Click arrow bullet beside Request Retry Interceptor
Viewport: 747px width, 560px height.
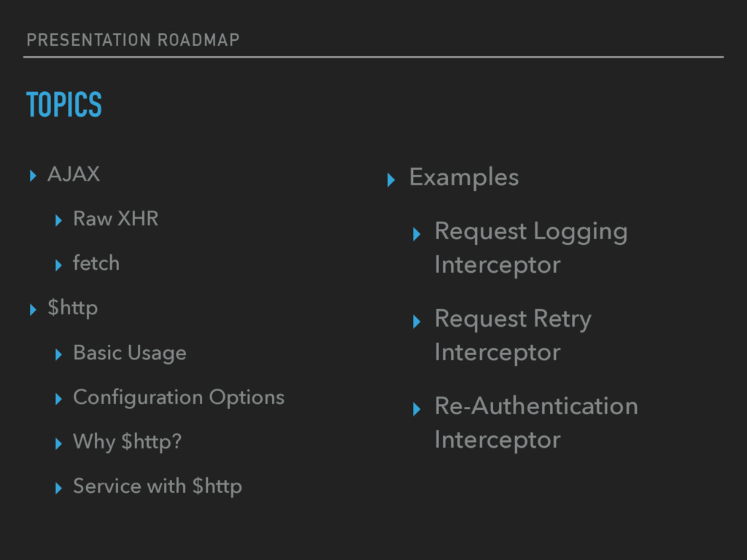click(x=417, y=322)
